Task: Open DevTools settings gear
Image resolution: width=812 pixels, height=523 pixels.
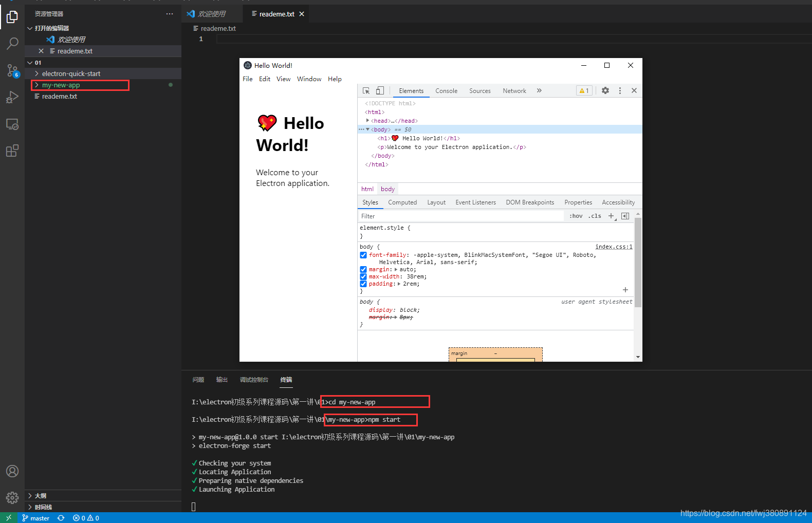Action: coord(605,90)
